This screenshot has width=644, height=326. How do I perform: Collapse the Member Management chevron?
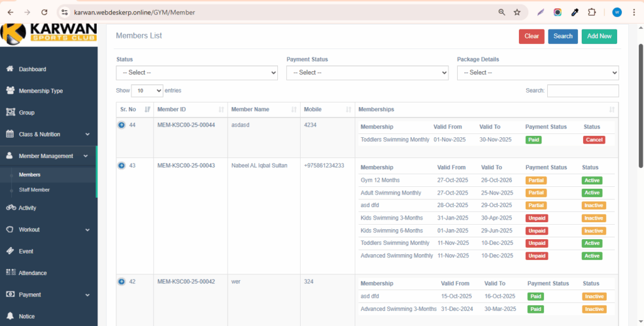[x=86, y=156]
